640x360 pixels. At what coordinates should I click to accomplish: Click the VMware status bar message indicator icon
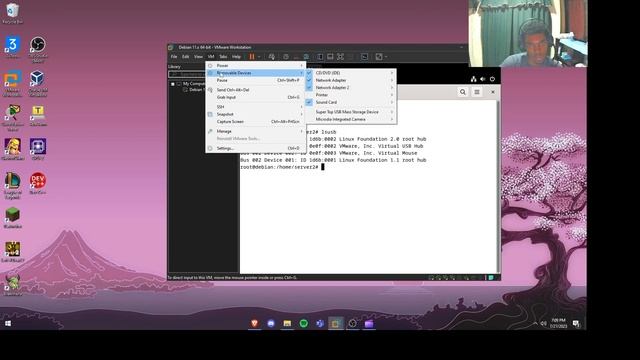click(x=491, y=278)
